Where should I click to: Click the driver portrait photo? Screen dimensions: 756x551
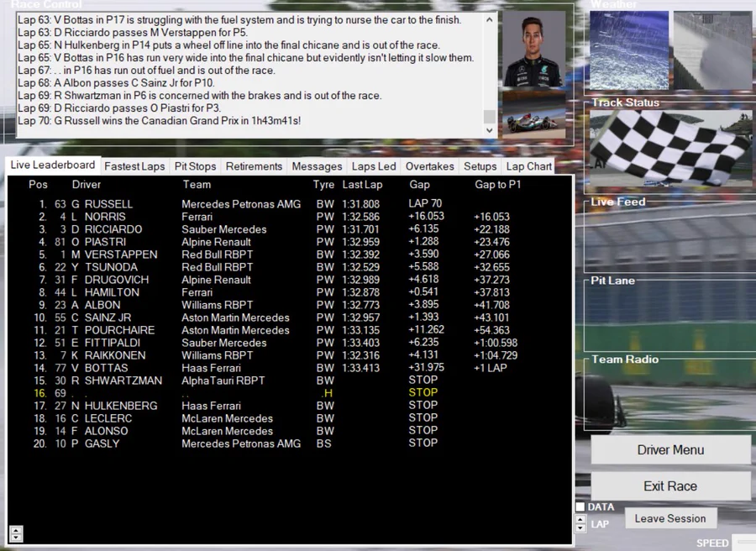coord(533,50)
